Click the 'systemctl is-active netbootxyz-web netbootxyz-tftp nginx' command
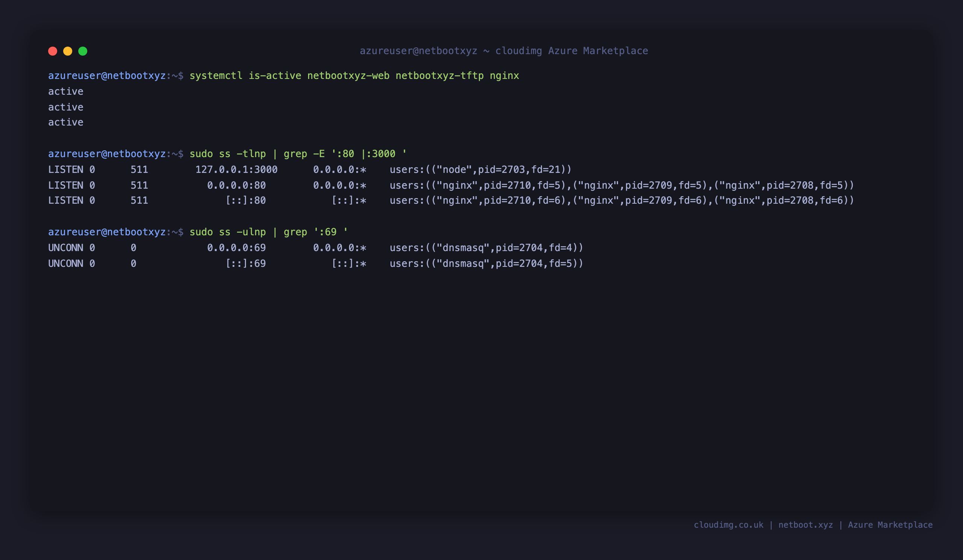Screen dimensions: 963x560 [354, 76]
